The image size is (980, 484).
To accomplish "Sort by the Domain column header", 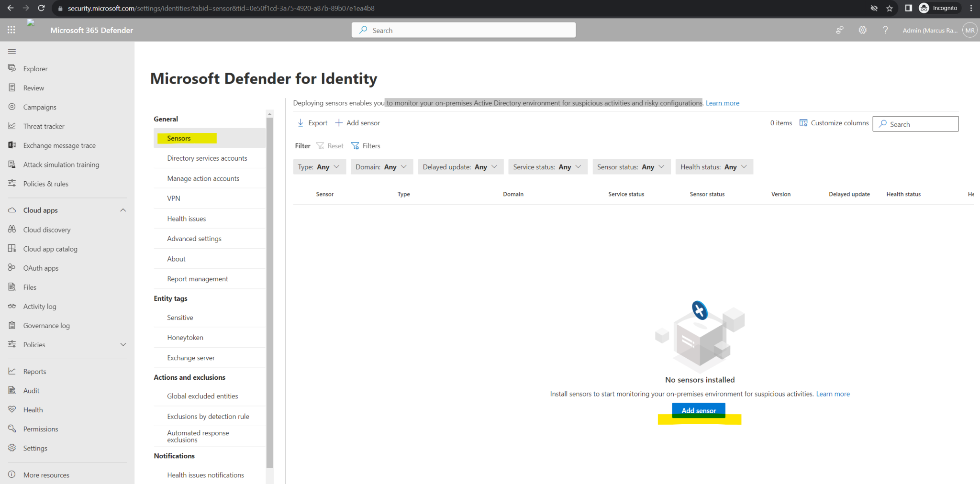I will tap(513, 194).
